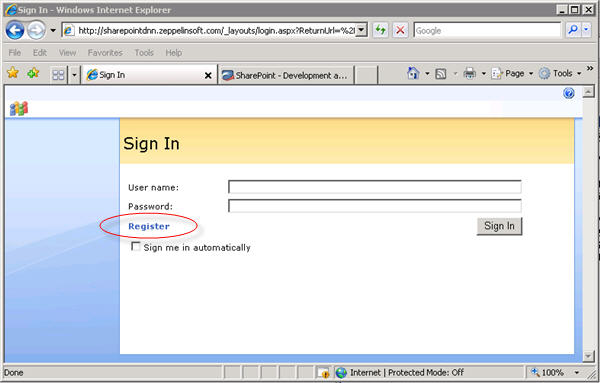
Task: Close the Sign In tab
Action: click(208, 75)
